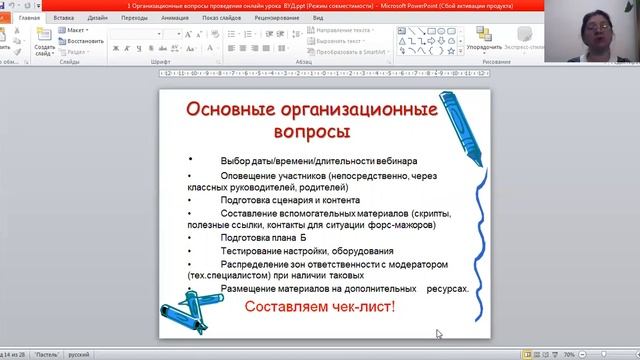Increase font size with larger A icon
This screenshot has height=360, width=640.
[188, 35]
